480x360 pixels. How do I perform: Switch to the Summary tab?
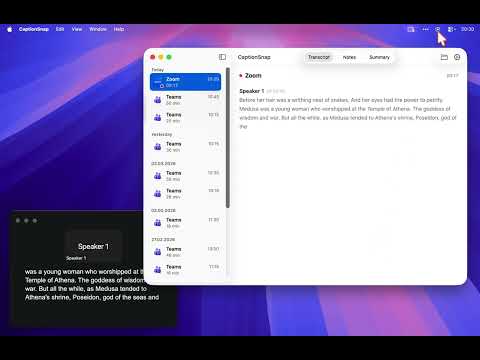tap(379, 57)
